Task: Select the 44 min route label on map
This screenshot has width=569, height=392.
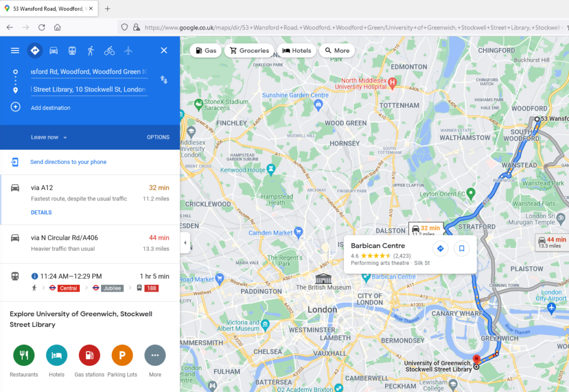Action: tap(552, 242)
